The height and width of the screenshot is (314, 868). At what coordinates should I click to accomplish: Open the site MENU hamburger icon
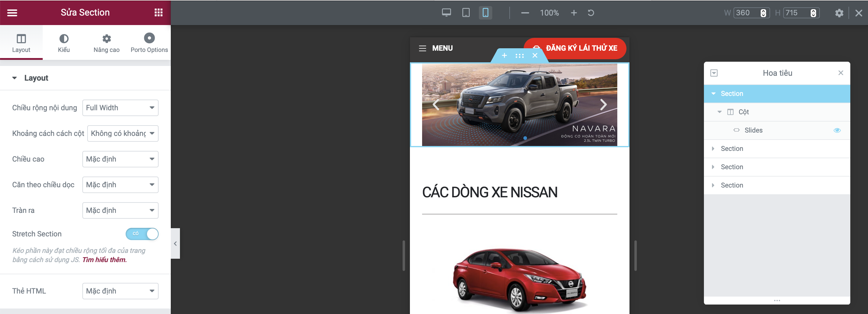(422, 48)
